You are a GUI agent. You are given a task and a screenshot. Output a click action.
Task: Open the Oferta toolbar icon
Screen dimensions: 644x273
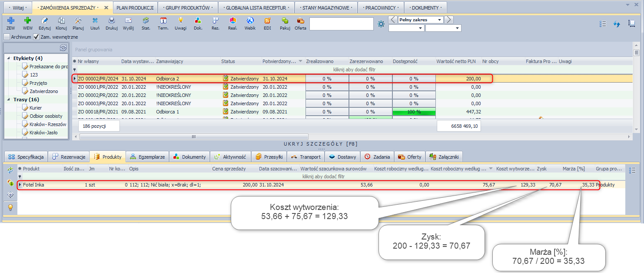pos(300,21)
